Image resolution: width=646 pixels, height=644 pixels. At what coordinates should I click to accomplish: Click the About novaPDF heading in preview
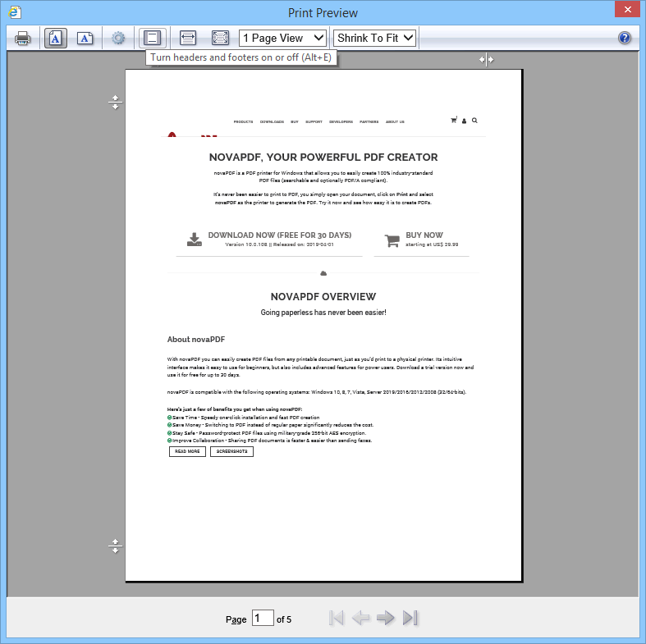196,340
